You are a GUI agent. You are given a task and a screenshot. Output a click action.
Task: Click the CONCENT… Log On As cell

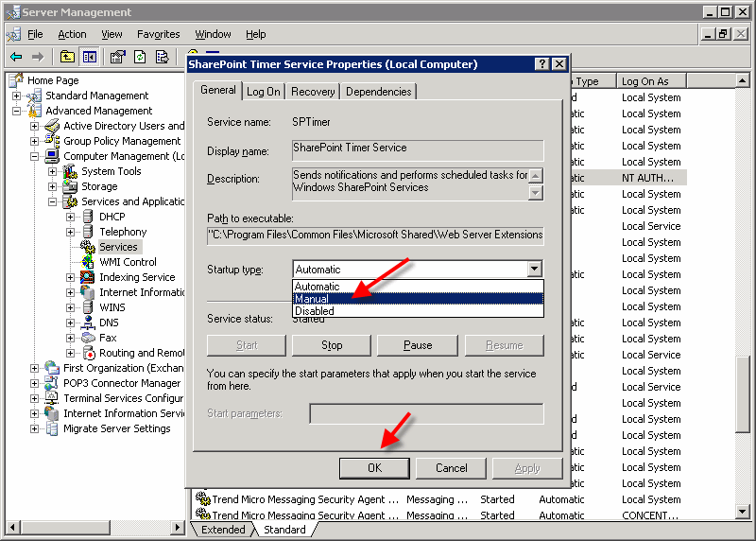click(x=650, y=515)
